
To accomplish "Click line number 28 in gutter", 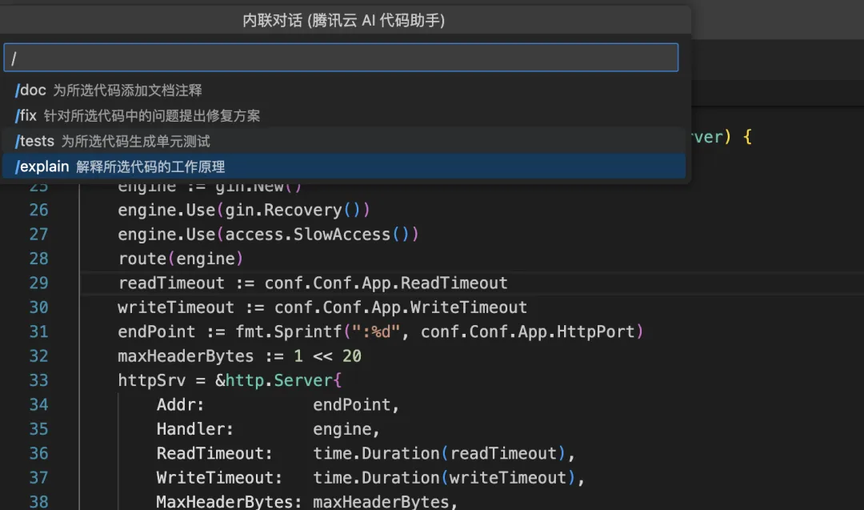I will click(x=39, y=258).
